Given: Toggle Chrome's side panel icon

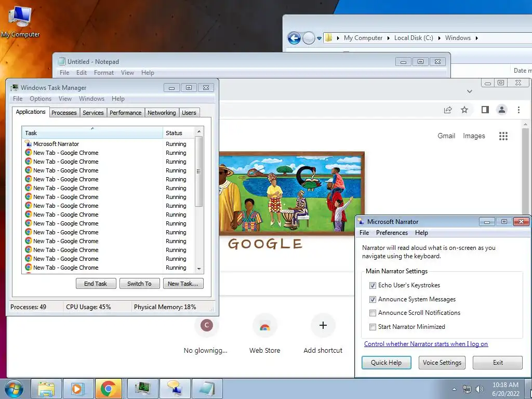Looking at the screenshot, I should 485,110.
